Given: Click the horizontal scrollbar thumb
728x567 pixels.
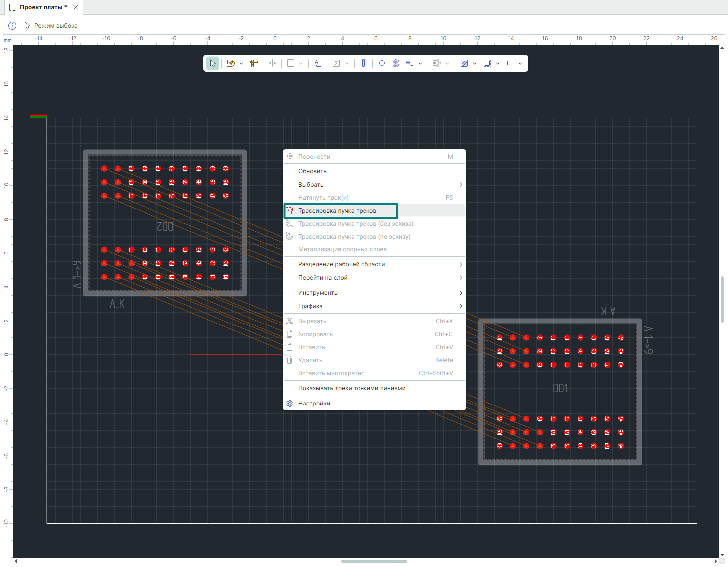Looking at the screenshot, I should (x=374, y=561).
